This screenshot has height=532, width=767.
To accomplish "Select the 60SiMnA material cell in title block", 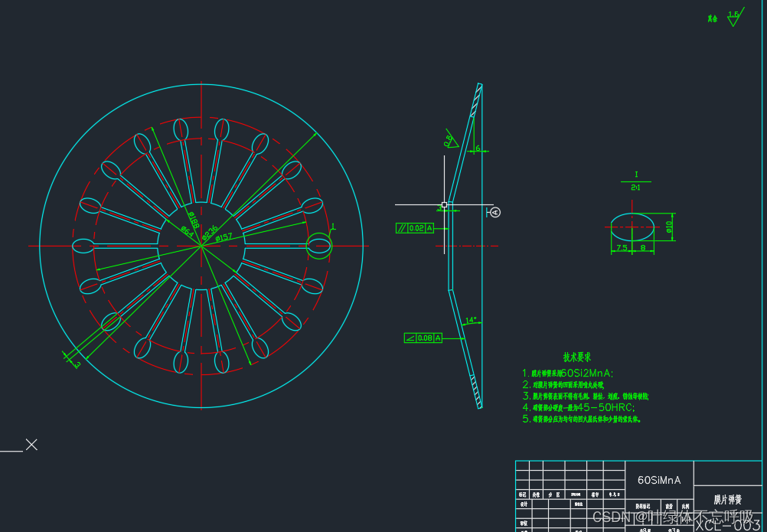I will pyautogui.click(x=659, y=481).
